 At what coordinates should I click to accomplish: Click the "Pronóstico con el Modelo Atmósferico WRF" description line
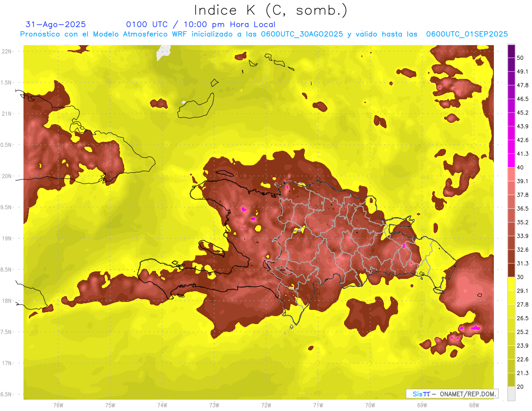(x=264, y=34)
